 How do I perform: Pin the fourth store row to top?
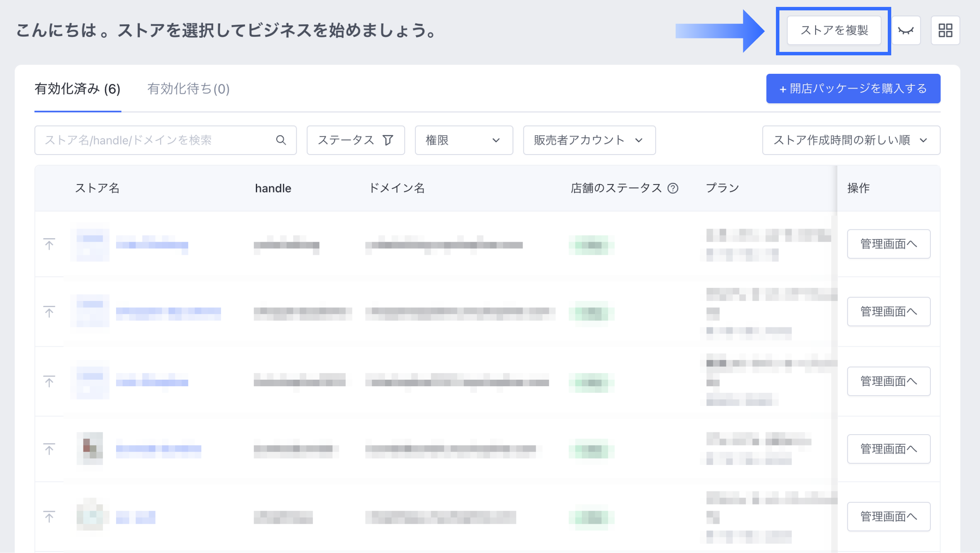[49, 449]
